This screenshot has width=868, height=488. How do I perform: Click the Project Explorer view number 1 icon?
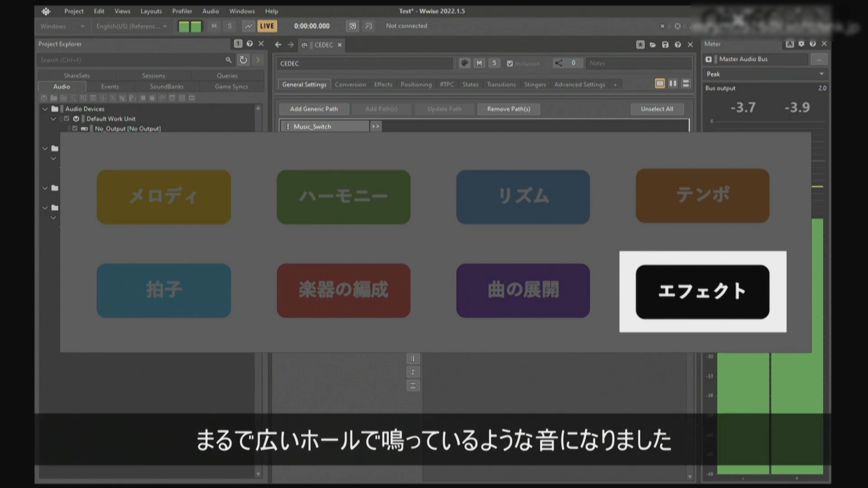click(x=238, y=44)
